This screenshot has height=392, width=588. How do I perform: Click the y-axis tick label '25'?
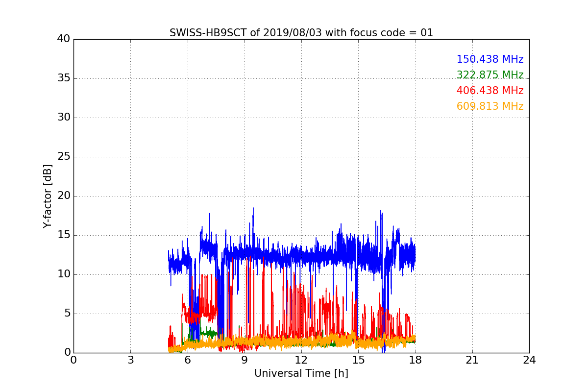63,157
